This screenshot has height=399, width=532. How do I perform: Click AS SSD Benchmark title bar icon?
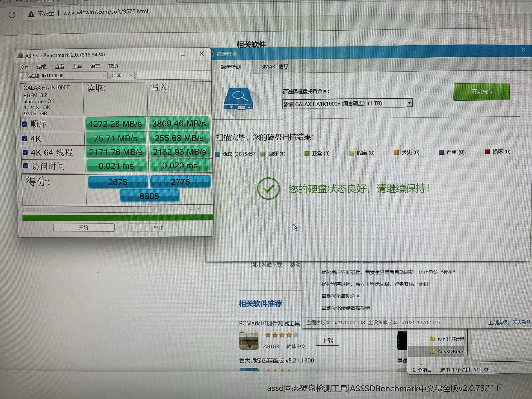pos(21,56)
